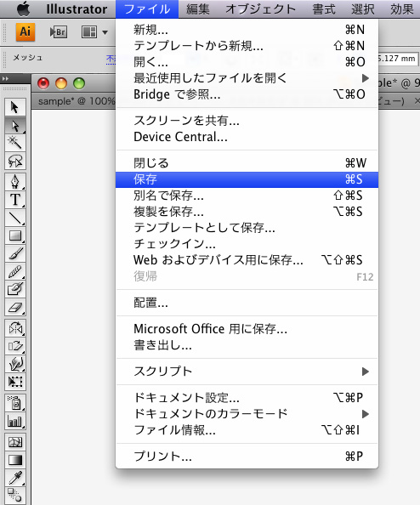Select the Selection tool (black arrow)
Viewport: 420px width, 505px height.
[x=14, y=107]
